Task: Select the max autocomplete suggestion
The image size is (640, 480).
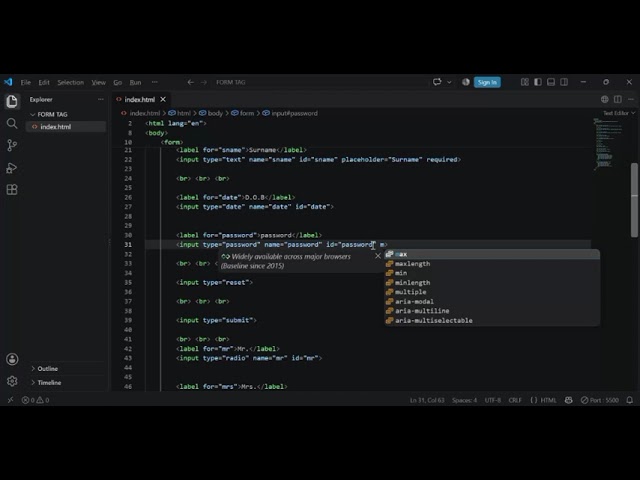Action: coord(492,254)
